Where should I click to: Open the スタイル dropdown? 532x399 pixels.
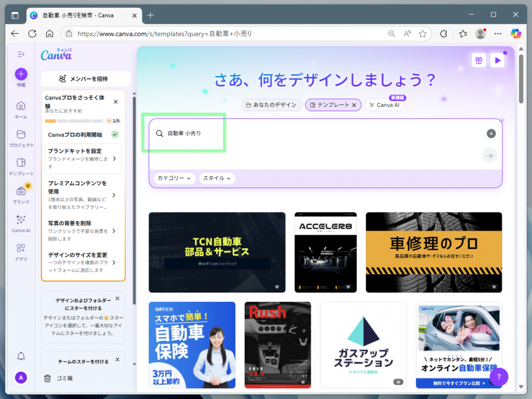[x=217, y=178]
